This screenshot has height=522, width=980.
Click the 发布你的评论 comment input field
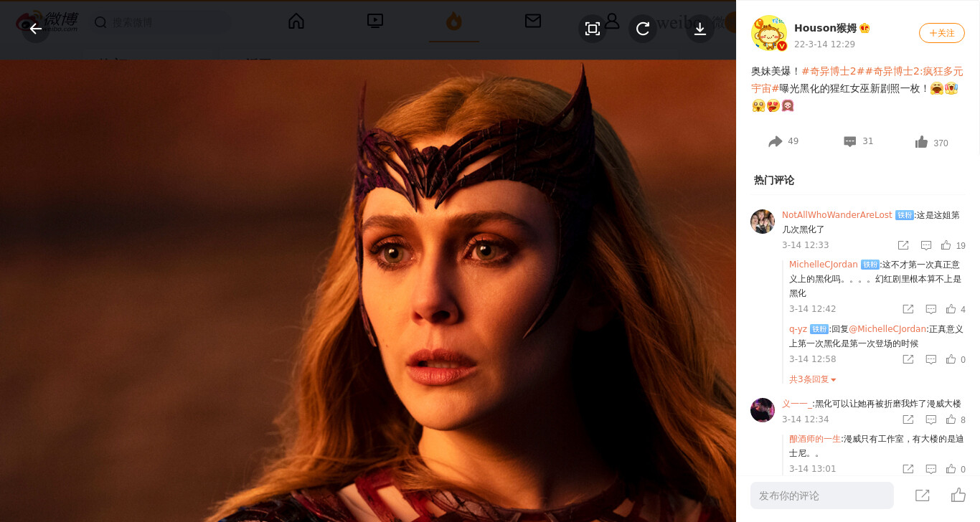point(822,495)
